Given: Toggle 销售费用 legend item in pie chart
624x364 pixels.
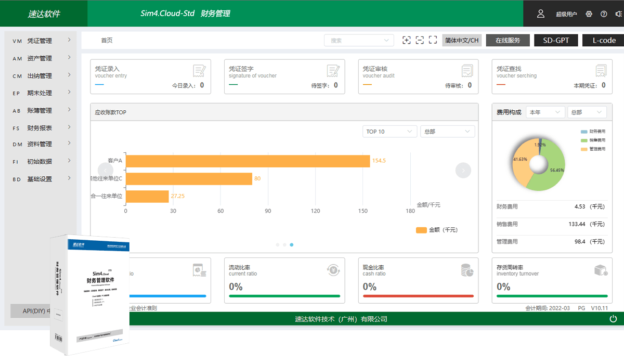Looking at the screenshot, I should click(x=593, y=140).
